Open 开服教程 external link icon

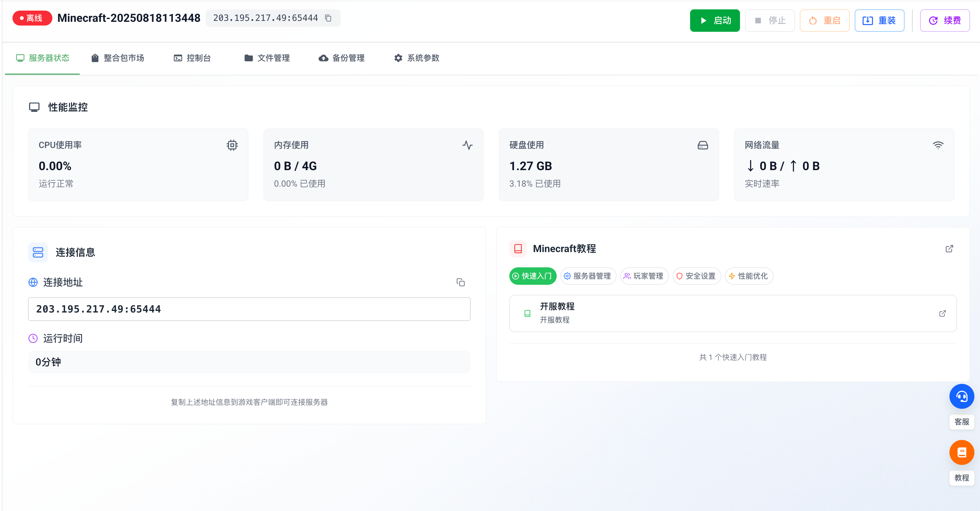pyautogui.click(x=942, y=313)
